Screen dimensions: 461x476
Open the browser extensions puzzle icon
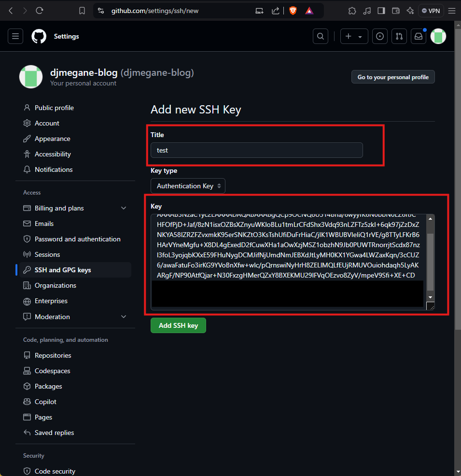(x=352, y=11)
